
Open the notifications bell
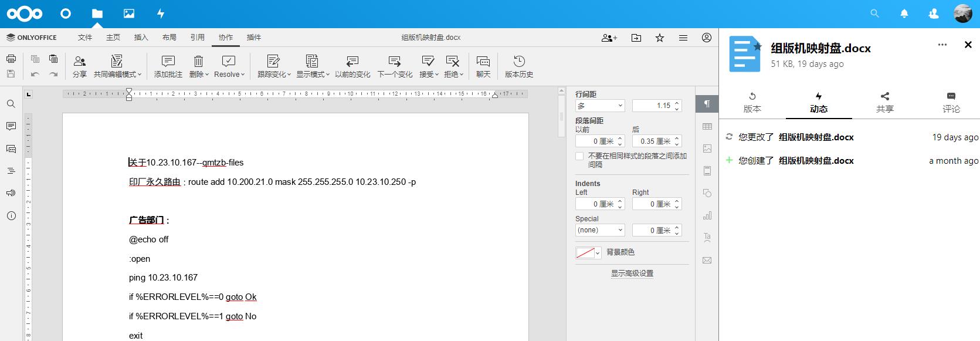904,13
